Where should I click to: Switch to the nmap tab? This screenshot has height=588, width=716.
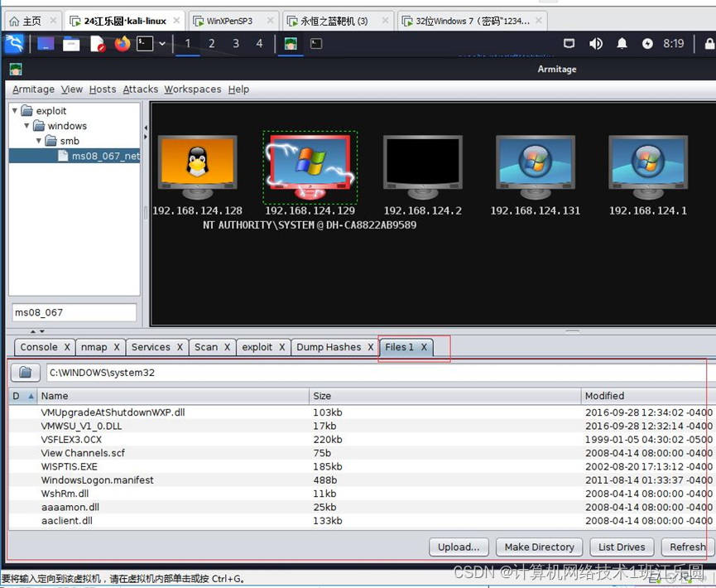[x=94, y=347]
